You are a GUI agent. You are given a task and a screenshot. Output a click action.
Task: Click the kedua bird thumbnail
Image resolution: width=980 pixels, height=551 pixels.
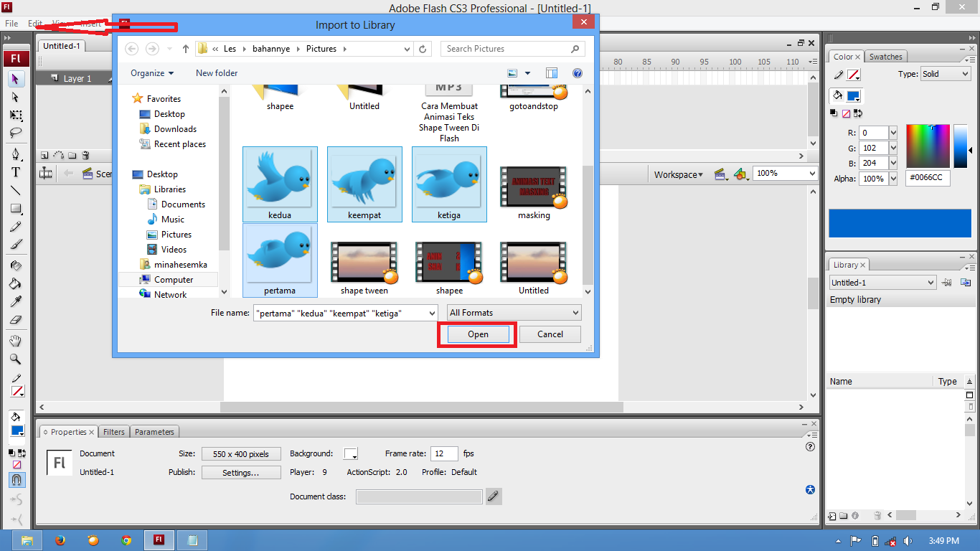click(280, 184)
